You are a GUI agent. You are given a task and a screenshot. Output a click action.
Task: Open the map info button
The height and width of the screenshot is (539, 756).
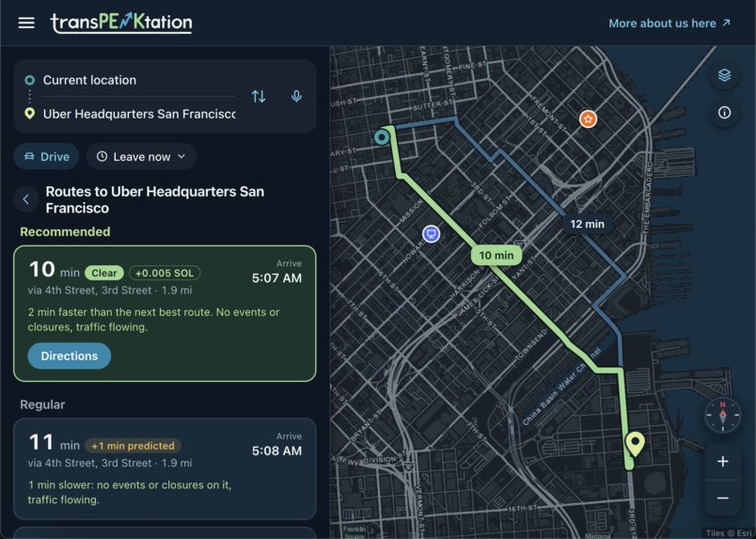click(x=724, y=113)
